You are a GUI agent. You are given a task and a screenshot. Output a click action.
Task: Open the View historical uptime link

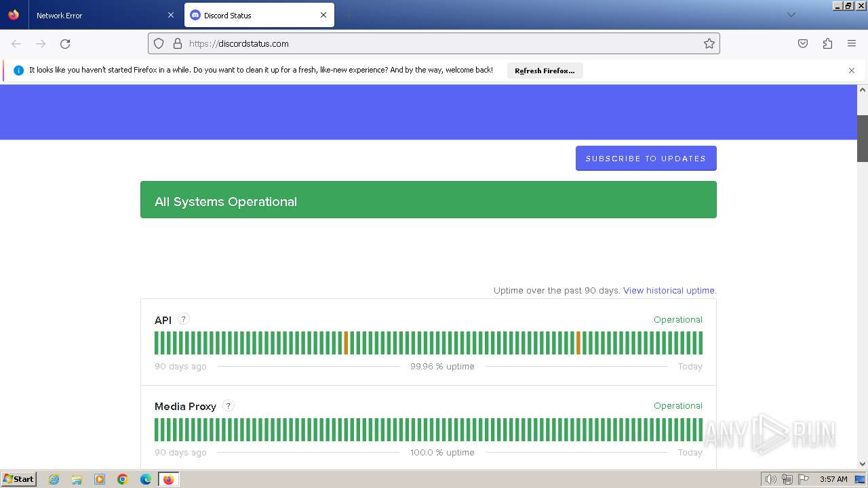[x=669, y=290]
